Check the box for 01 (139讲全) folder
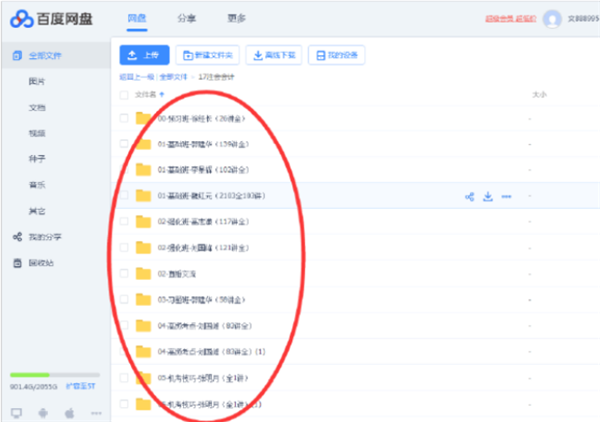The image size is (600, 422). click(x=124, y=144)
